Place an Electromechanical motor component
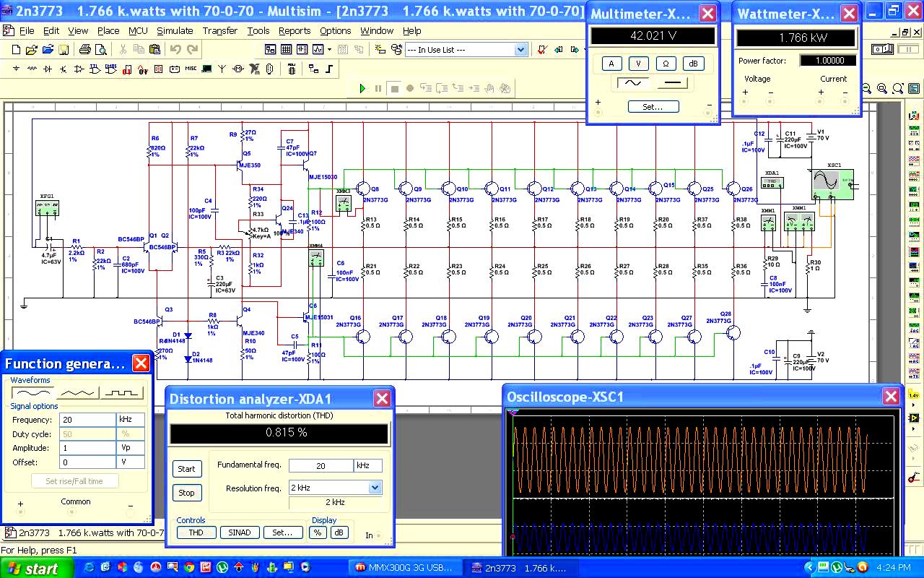The height and width of the screenshot is (578, 924). pos(238,69)
